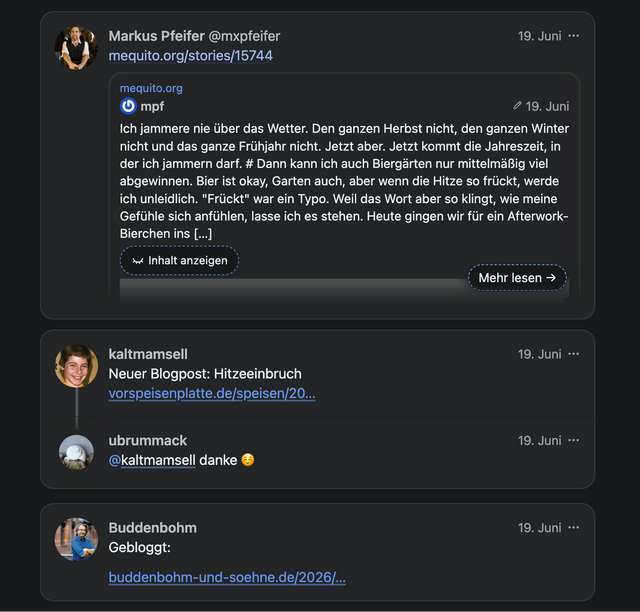Screen dimensions: 640x612
Task: Open Buddenbohm's profile avatar
Action: pyautogui.click(x=76, y=539)
